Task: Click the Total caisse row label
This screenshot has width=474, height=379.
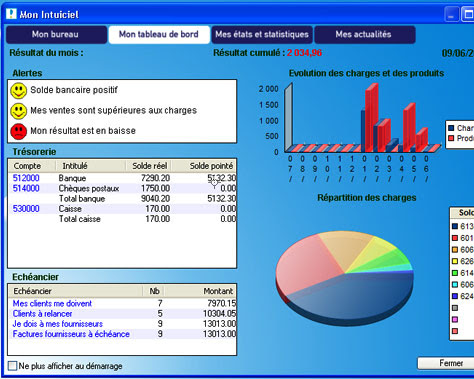Action: point(80,219)
